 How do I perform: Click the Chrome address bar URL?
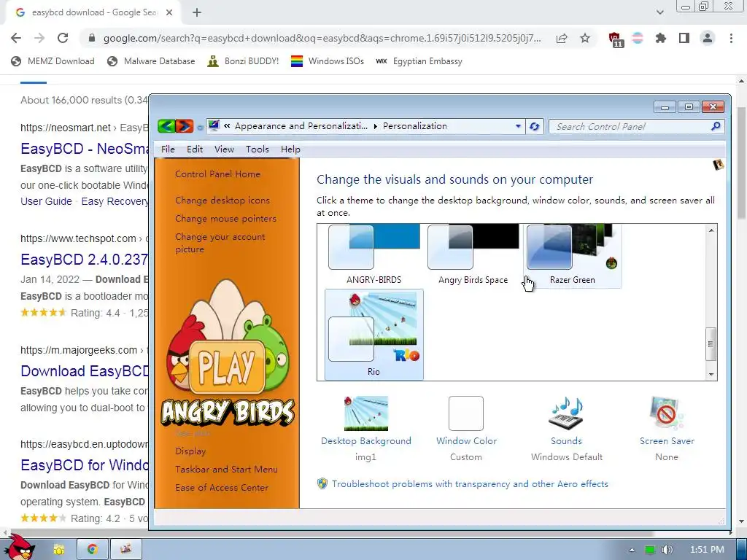click(322, 38)
